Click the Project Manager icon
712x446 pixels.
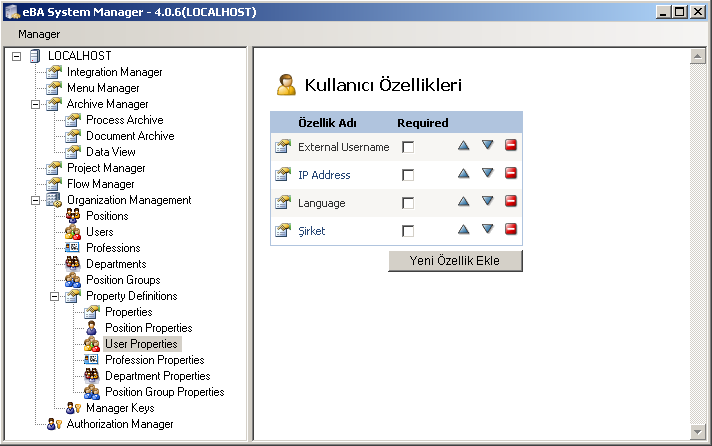54,168
